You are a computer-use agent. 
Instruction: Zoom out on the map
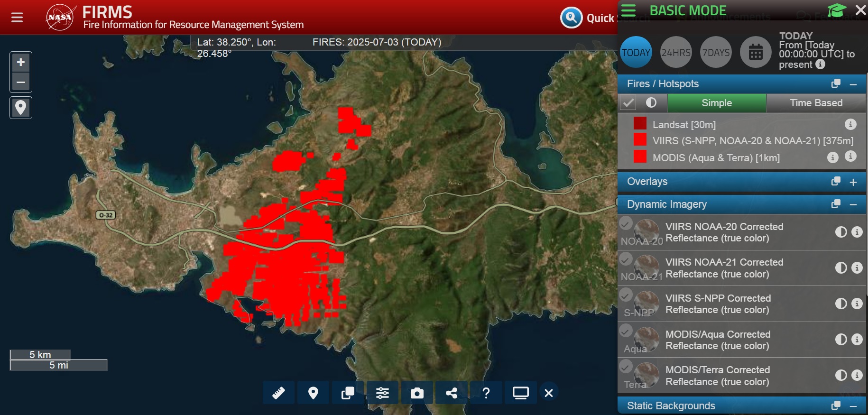click(21, 82)
